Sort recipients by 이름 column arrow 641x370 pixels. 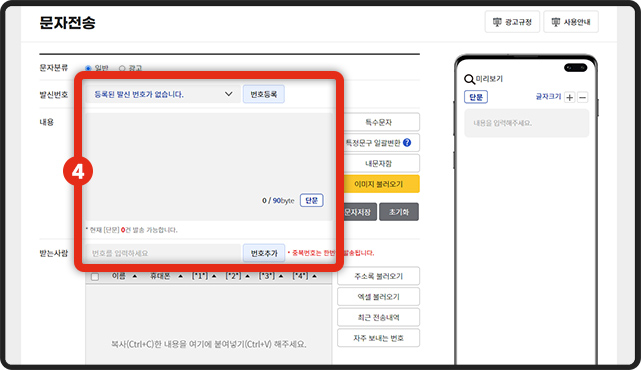134,276
